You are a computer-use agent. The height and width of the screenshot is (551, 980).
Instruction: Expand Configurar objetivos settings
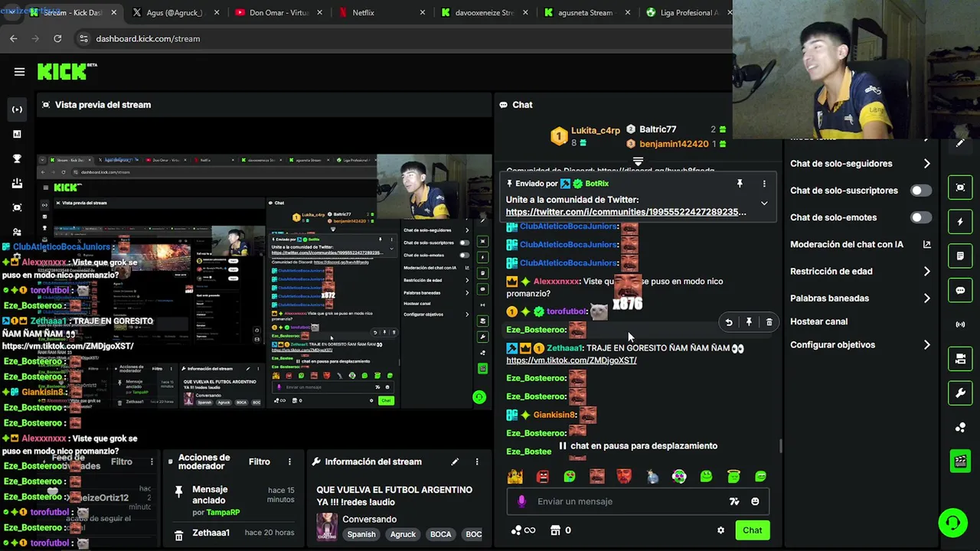pyautogui.click(x=926, y=345)
